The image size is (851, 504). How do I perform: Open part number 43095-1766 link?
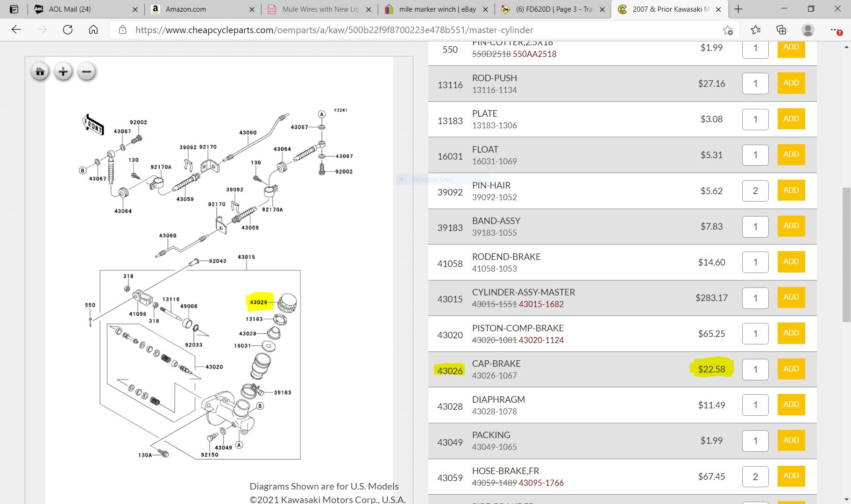point(541,483)
